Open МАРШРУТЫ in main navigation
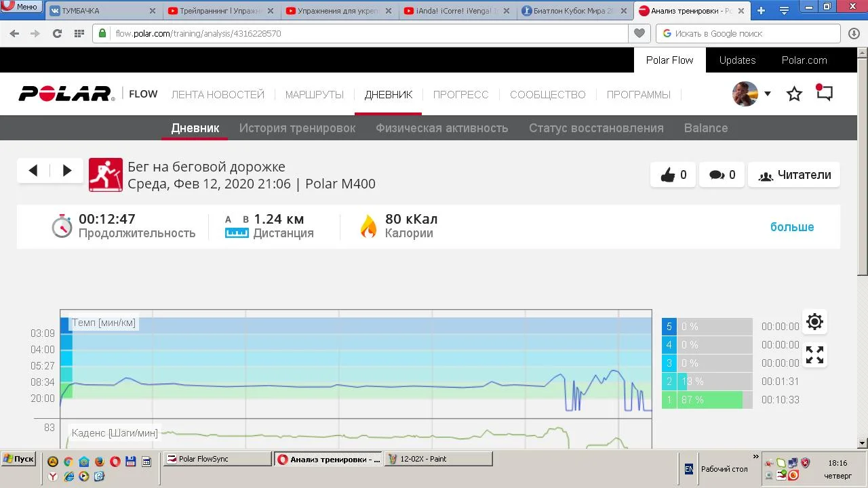Image resolution: width=868 pixels, height=488 pixels. tap(315, 94)
